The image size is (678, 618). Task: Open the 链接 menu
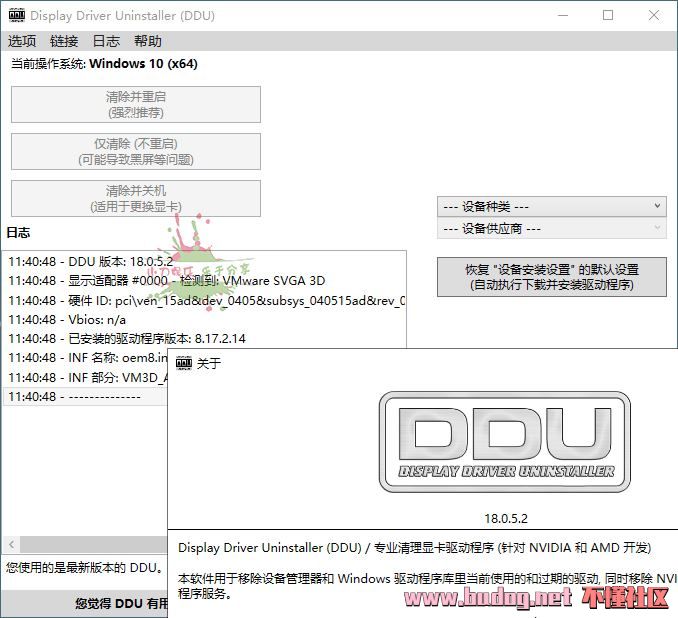pos(64,41)
